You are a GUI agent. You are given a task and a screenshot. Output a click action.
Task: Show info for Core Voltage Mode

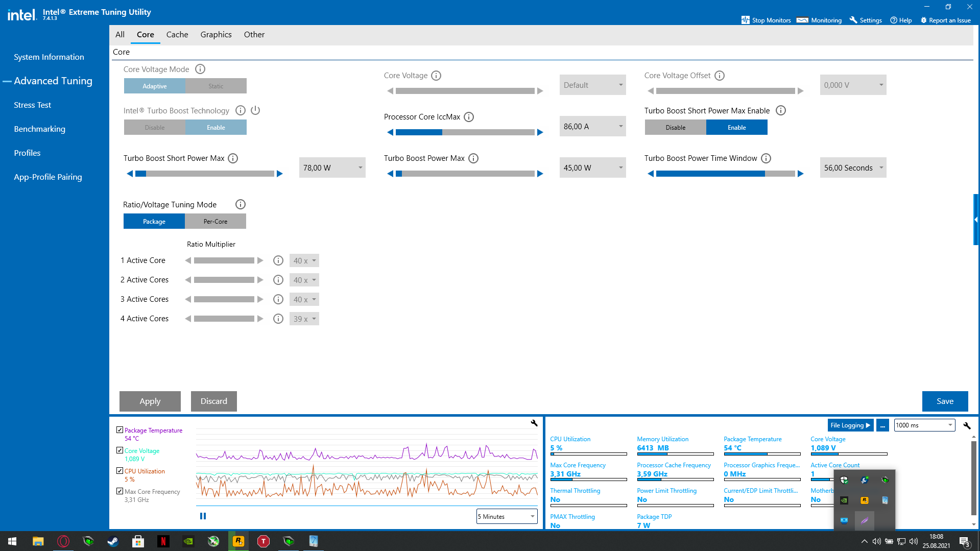pos(200,69)
